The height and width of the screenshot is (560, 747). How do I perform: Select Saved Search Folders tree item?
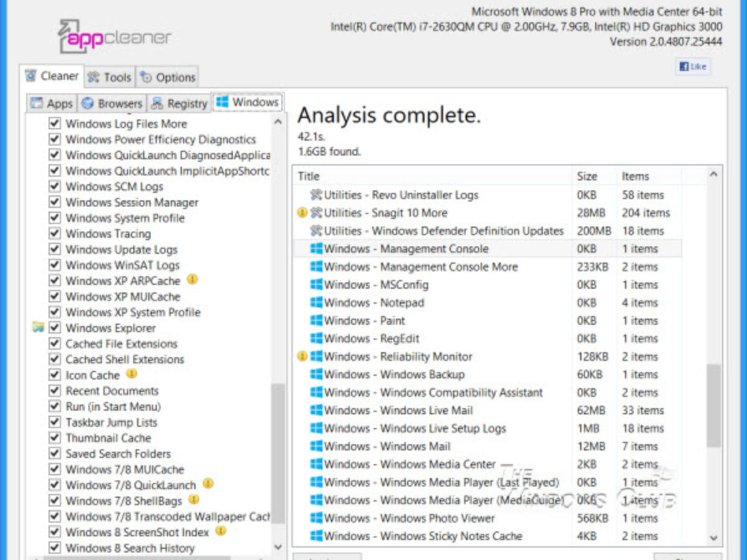point(118,454)
